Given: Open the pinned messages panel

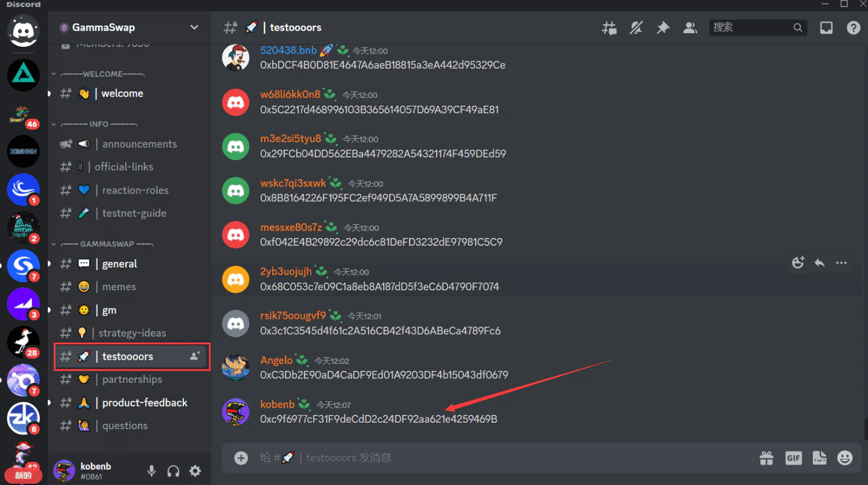Looking at the screenshot, I should tap(663, 27).
